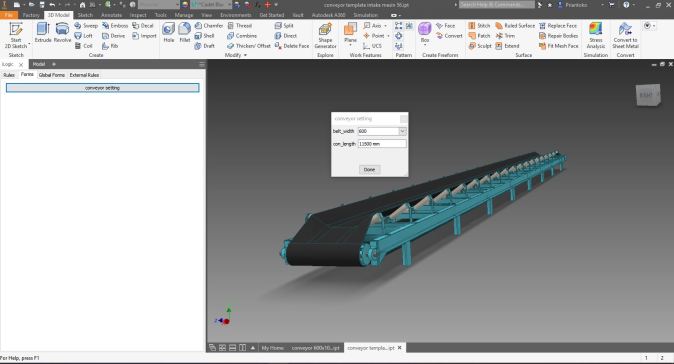Select the Rib tool
The height and width of the screenshot is (364, 674).
point(110,46)
